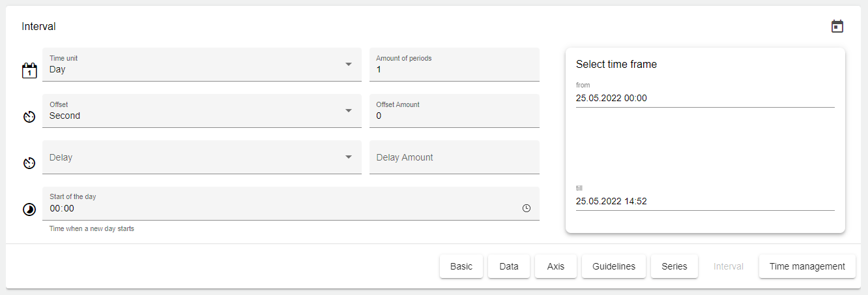The height and width of the screenshot is (295, 868).
Task: Click the half-filled clock icon beside Start of the day
Action: click(x=29, y=210)
